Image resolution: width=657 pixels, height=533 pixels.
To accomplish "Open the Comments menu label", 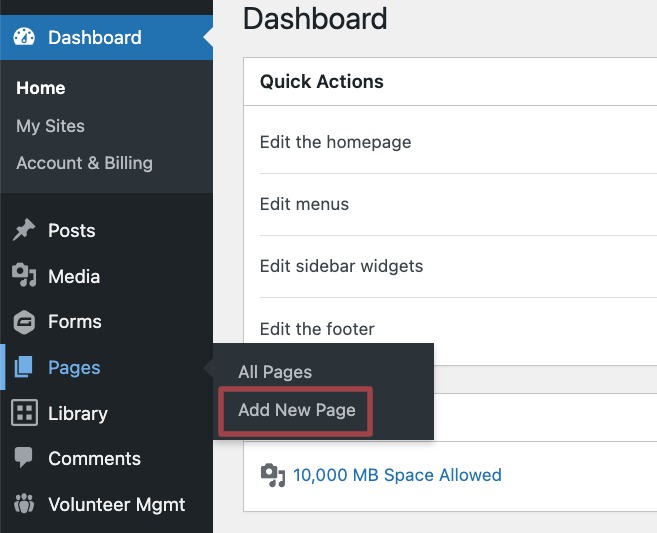I will (94, 458).
